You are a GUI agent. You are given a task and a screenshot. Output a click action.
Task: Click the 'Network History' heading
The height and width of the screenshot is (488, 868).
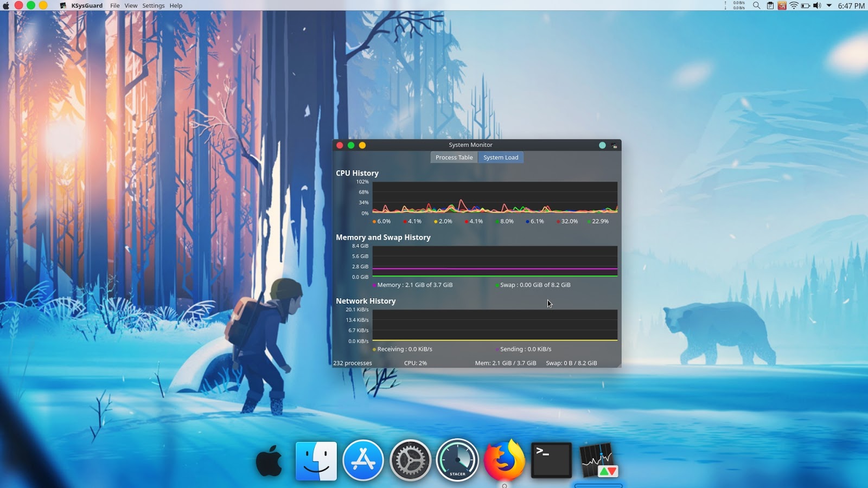[366, 301]
